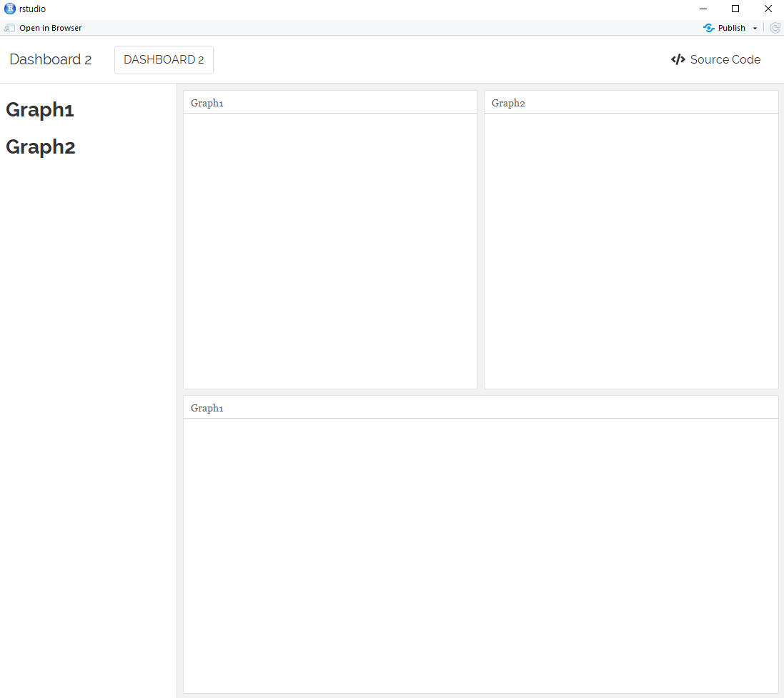Image resolution: width=784 pixels, height=698 pixels.
Task: Click the Open in Browser popout icon
Action: click(x=9, y=27)
